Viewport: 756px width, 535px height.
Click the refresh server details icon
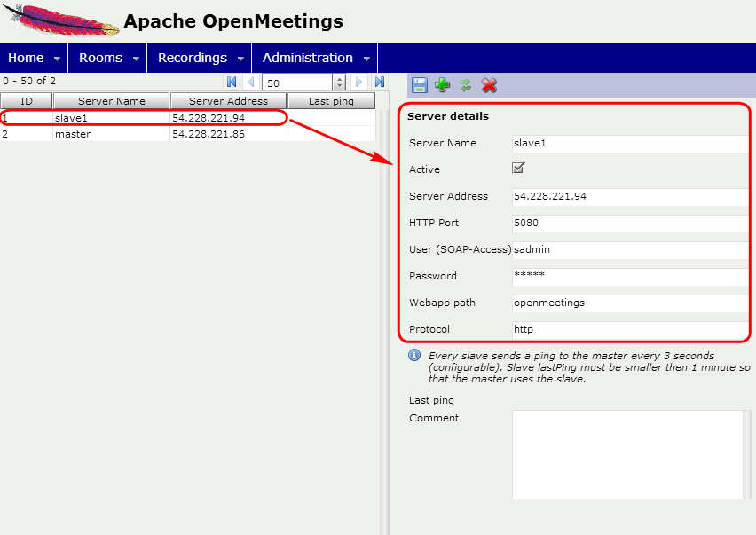tap(465, 85)
